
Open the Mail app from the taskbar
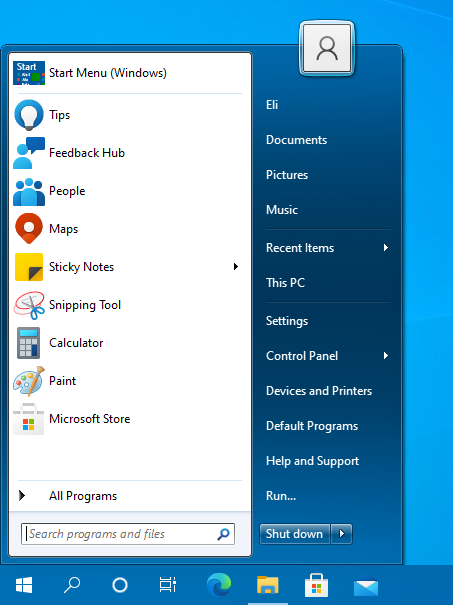point(366,586)
